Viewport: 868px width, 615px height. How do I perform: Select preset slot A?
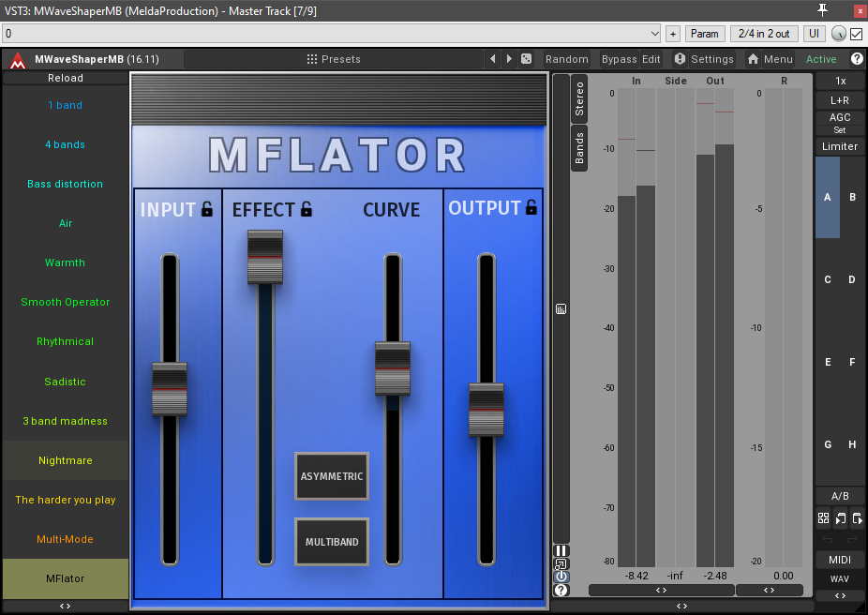pyautogui.click(x=828, y=197)
